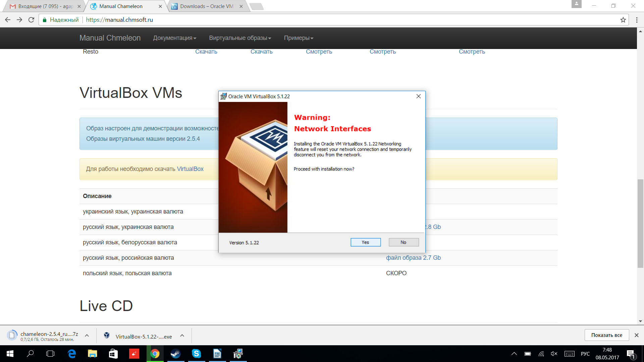Confirm installation with the Yes button
Screen dimensions: 644x362
pyautogui.click(x=366, y=242)
